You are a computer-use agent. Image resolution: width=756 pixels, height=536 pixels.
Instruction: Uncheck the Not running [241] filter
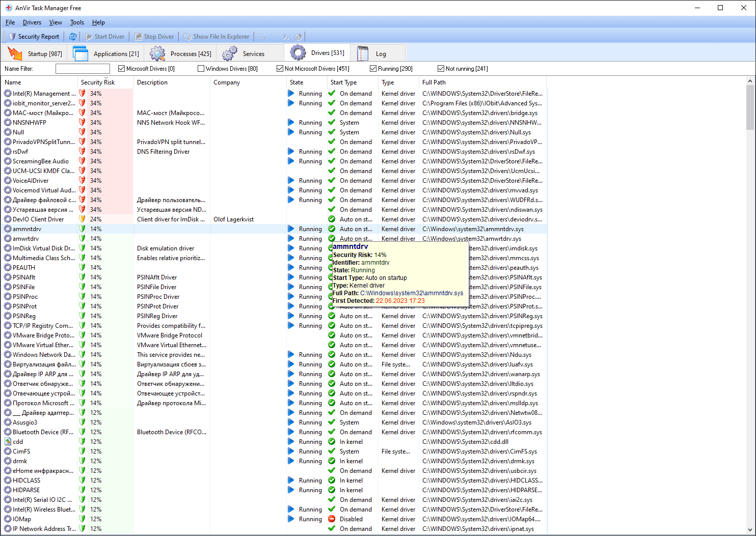(x=441, y=69)
